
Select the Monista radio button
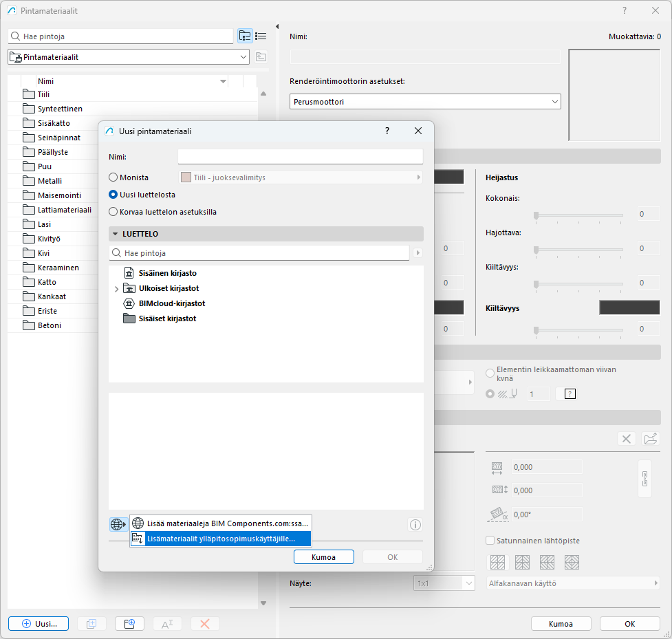coord(113,177)
